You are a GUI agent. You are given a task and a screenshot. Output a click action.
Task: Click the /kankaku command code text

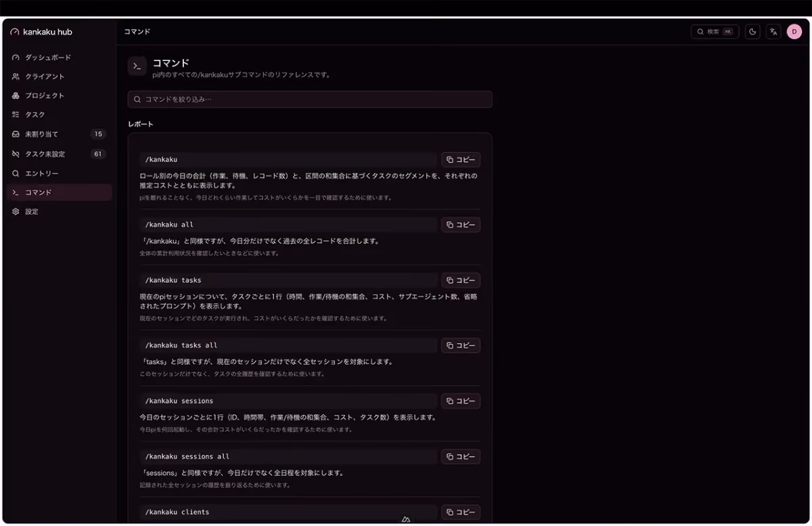161,160
